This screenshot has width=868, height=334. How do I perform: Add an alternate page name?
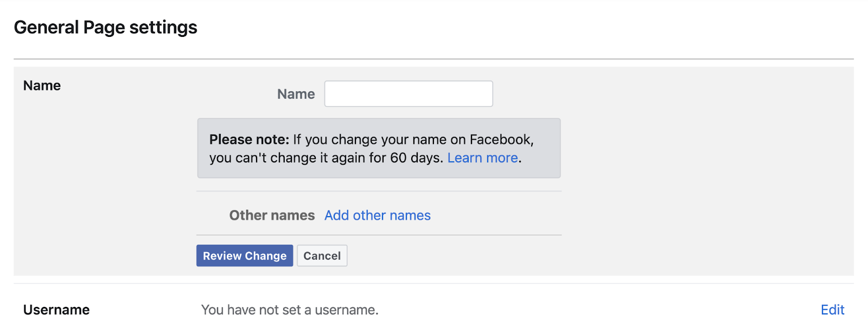(x=377, y=215)
